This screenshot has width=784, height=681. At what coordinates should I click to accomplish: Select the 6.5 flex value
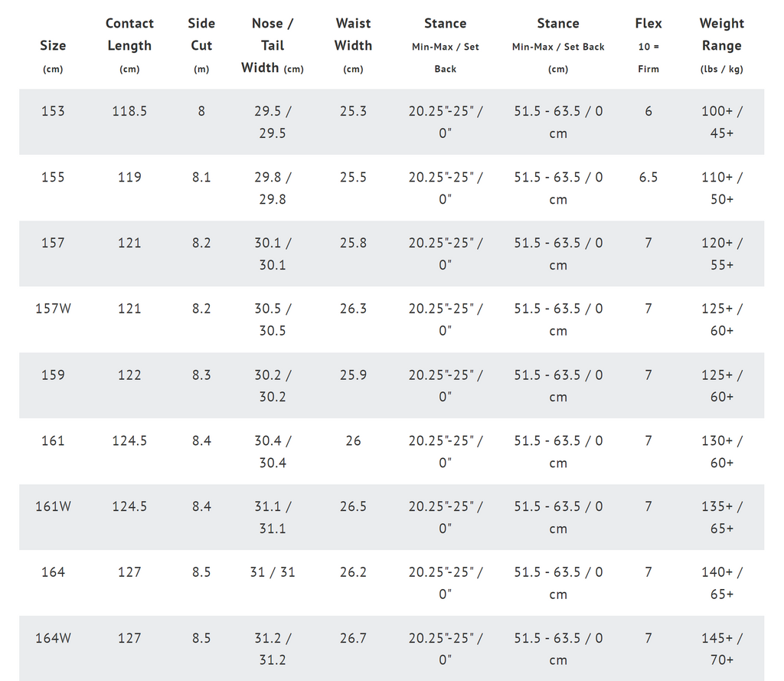pos(648,177)
